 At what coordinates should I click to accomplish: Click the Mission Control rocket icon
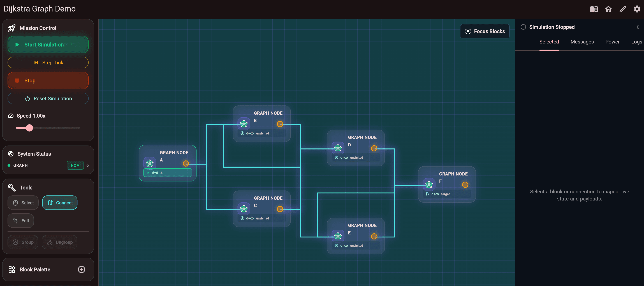[12, 28]
